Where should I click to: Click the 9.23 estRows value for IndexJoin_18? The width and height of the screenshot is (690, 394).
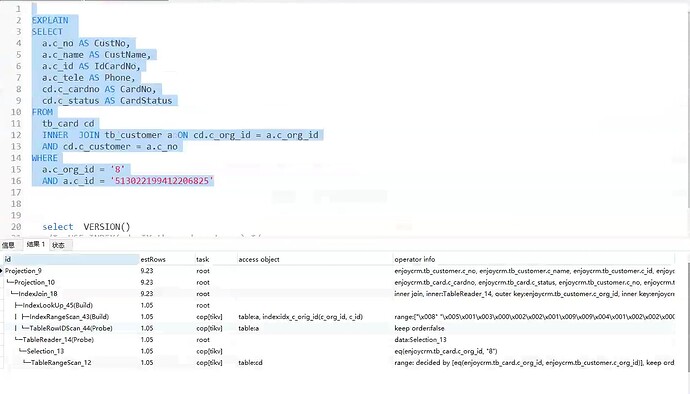[x=147, y=294]
